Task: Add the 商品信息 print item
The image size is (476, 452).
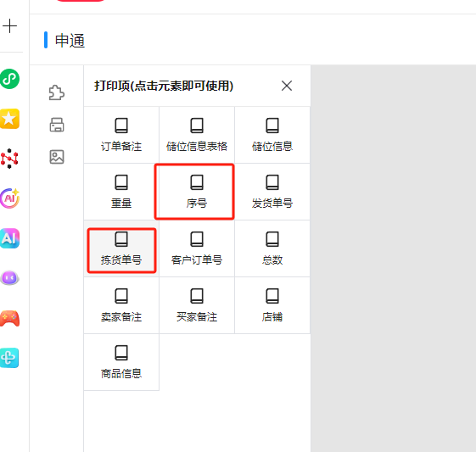Action: (121, 362)
